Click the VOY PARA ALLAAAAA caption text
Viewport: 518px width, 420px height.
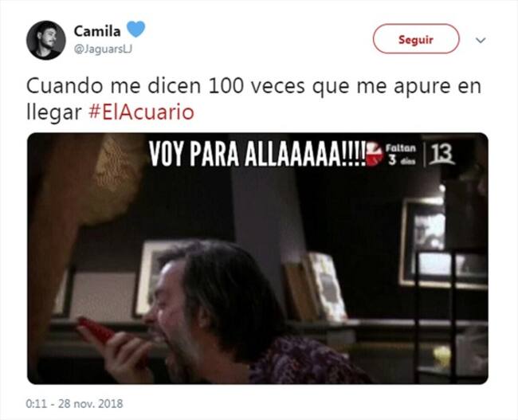[x=257, y=154]
